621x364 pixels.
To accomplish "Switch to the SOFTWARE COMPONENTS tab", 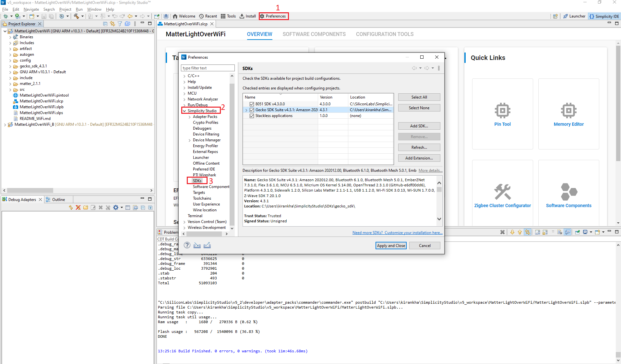I will [x=314, y=34].
